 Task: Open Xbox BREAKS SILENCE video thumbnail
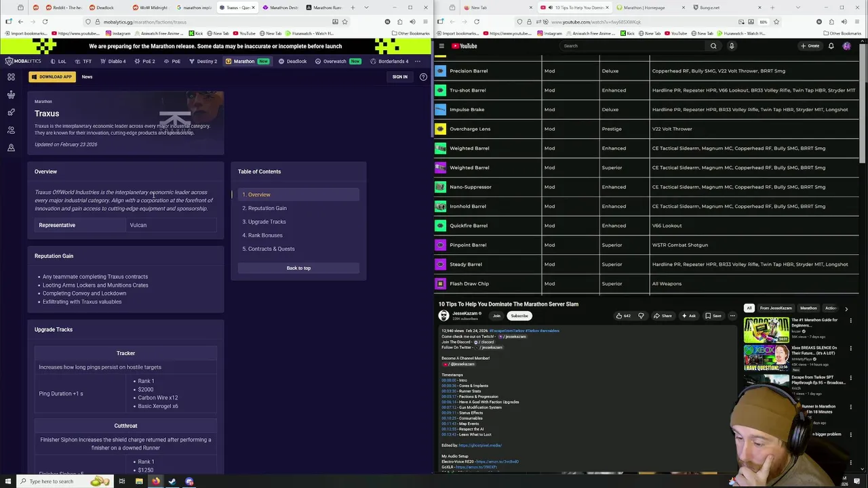coord(766,358)
